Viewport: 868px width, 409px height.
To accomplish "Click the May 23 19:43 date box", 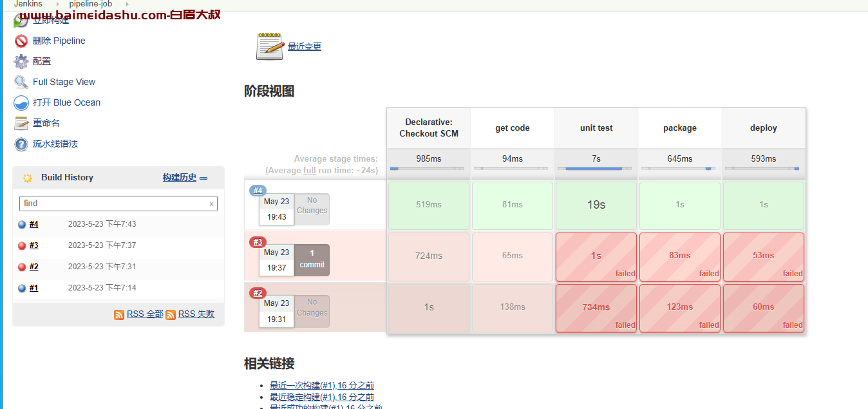I will click(277, 209).
